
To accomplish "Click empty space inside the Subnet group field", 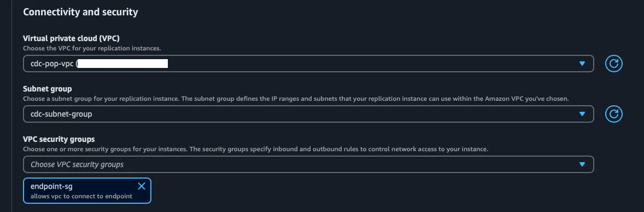I will point(329,114).
